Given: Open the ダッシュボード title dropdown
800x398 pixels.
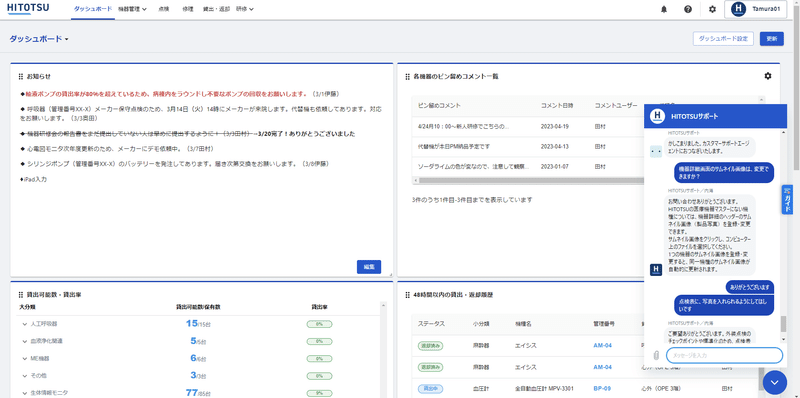Looking at the screenshot, I should 39,39.
